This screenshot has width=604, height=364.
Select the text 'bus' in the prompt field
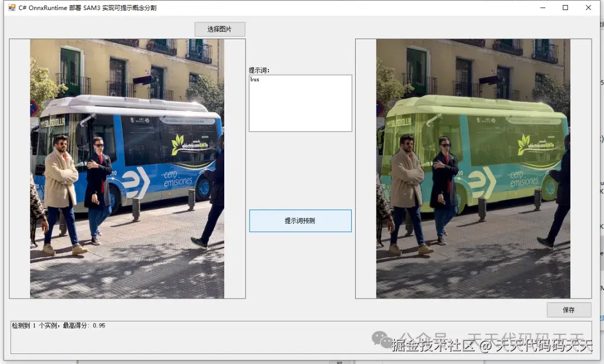coord(254,79)
